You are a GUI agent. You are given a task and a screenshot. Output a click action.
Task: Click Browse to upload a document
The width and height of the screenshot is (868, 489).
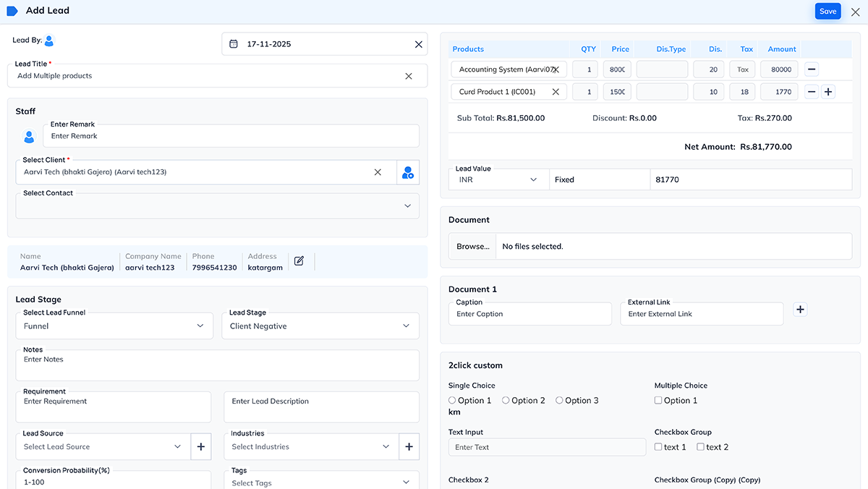tap(472, 246)
